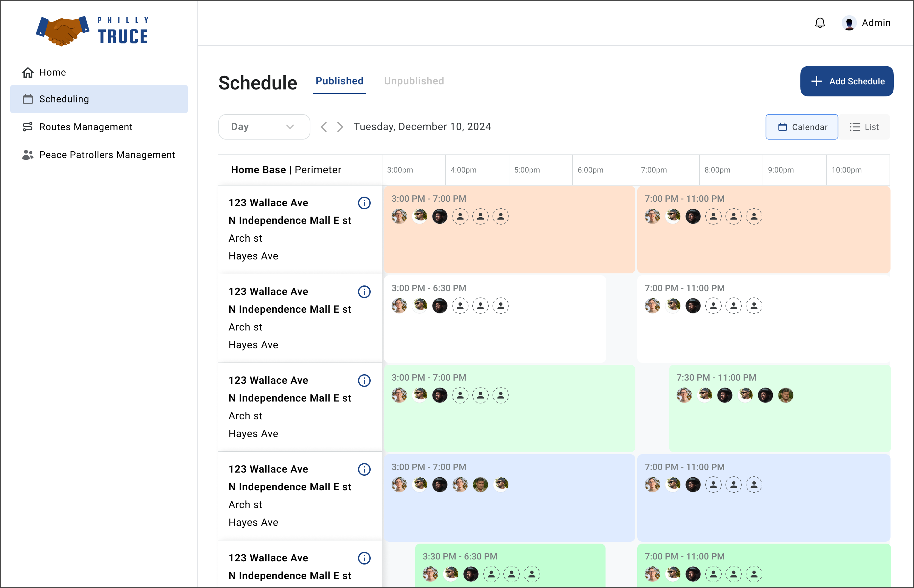This screenshot has width=914, height=588.
Task: Click first avatar in 7:30 PM - 11:00 PM shift
Action: 684,395
